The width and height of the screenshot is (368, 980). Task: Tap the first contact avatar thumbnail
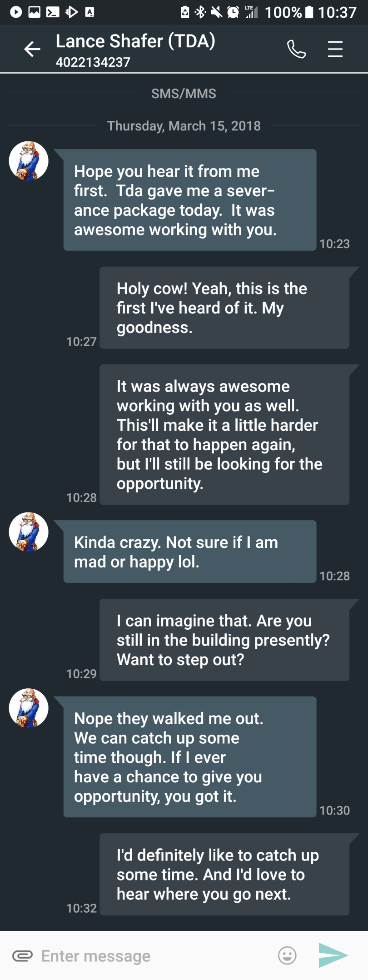(x=29, y=161)
